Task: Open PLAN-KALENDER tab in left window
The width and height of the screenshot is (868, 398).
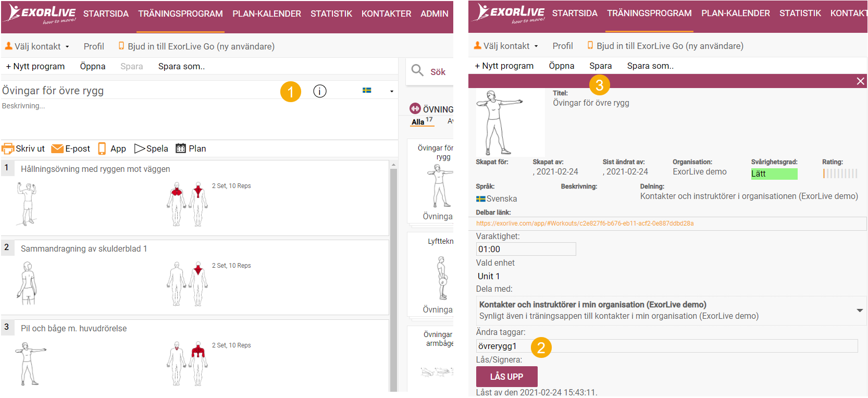Action: (x=267, y=14)
